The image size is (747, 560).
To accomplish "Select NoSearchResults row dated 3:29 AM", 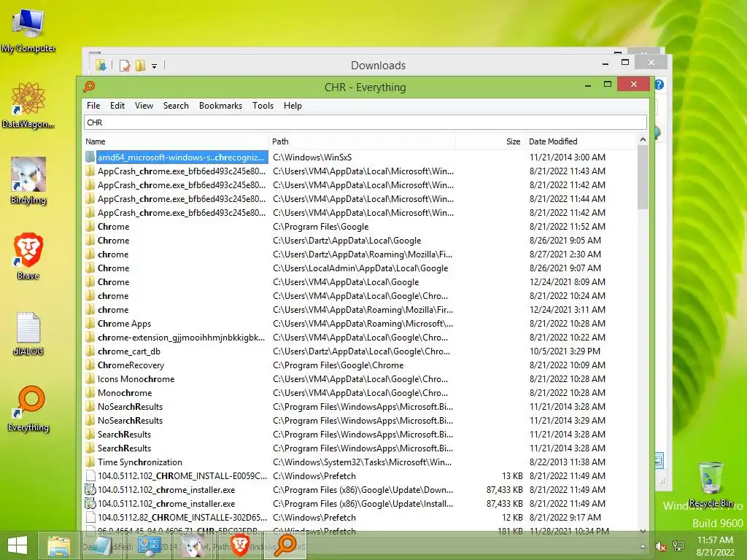I will 360,421.
